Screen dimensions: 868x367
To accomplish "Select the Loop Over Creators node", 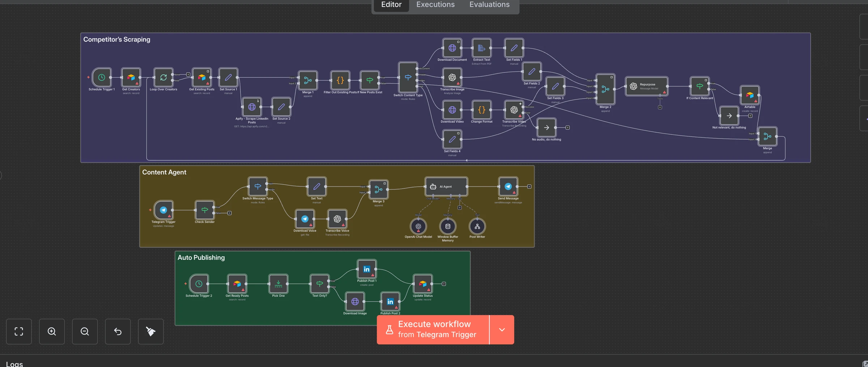I will 163,77.
